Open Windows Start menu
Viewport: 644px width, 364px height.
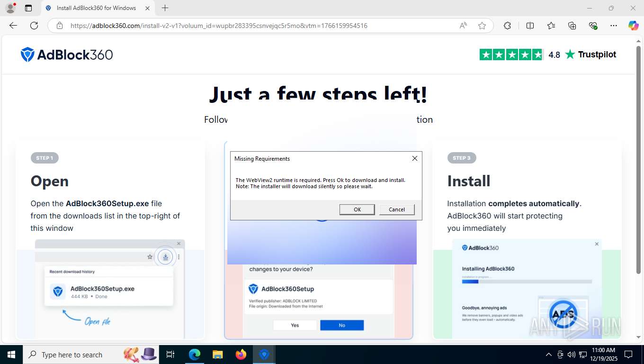tap(11, 355)
